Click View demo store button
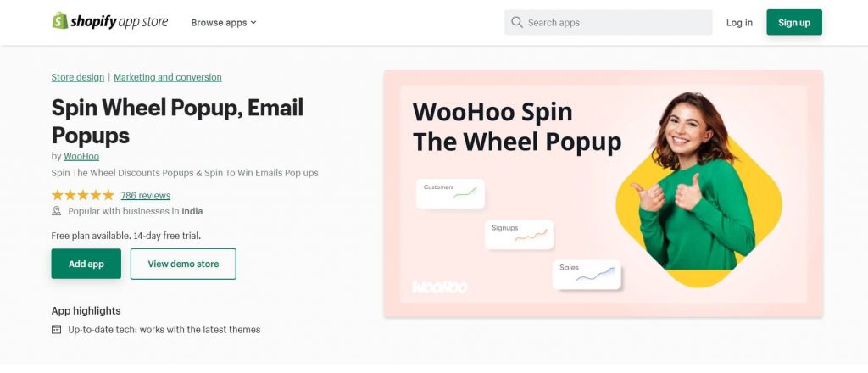 (183, 264)
